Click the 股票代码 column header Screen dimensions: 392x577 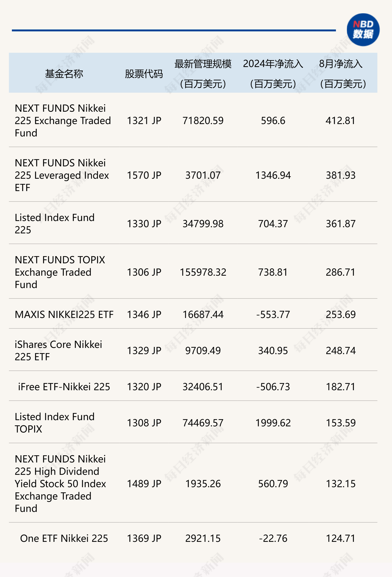[x=144, y=74]
